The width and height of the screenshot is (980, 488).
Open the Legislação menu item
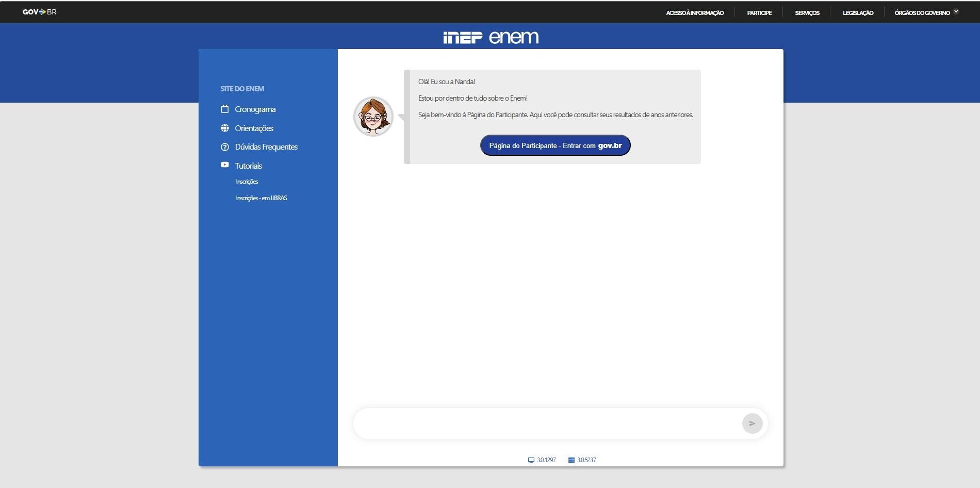[x=858, y=13]
